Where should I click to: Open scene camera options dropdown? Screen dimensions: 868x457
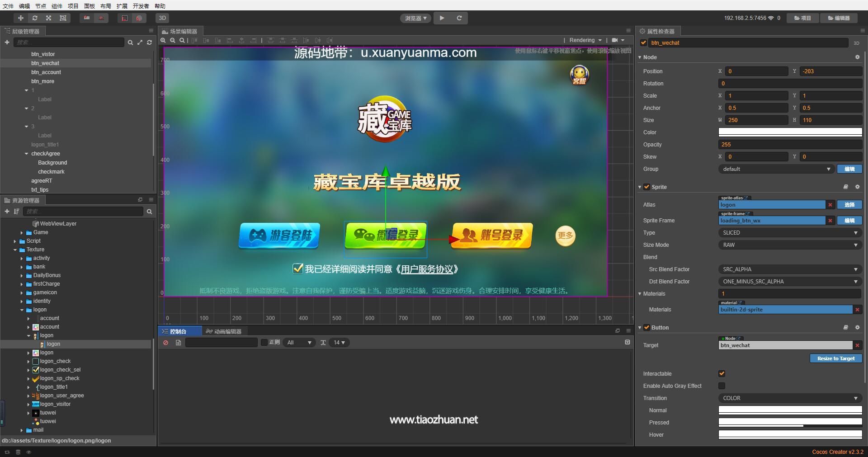point(618,40)
